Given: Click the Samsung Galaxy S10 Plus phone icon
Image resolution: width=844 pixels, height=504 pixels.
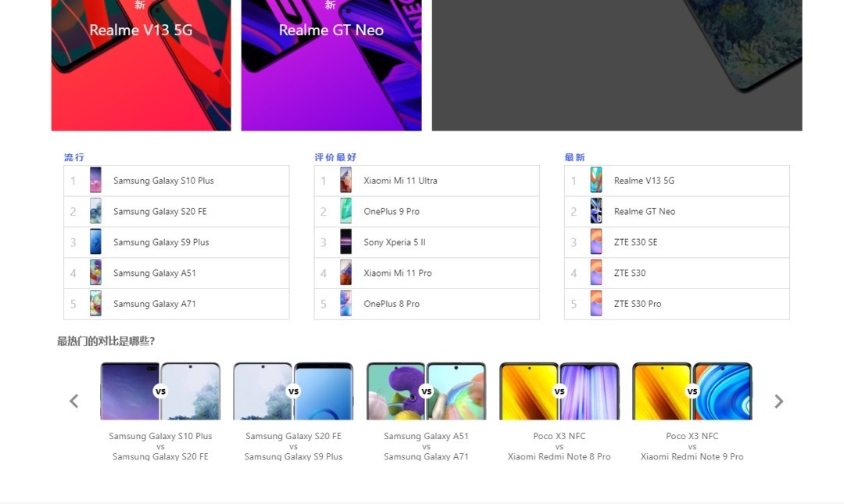Looking at the screenshot, I should (95, 180).
